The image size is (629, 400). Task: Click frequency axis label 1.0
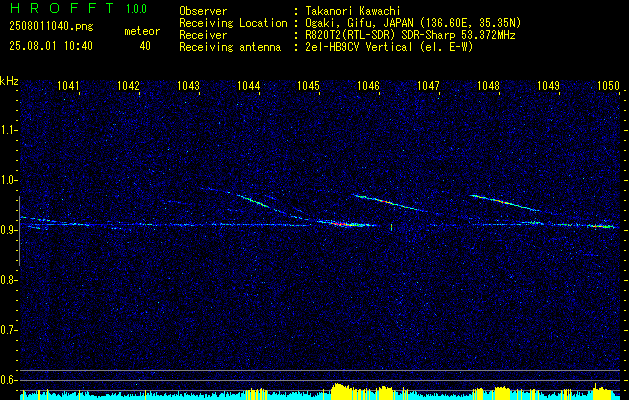point(9,180)
